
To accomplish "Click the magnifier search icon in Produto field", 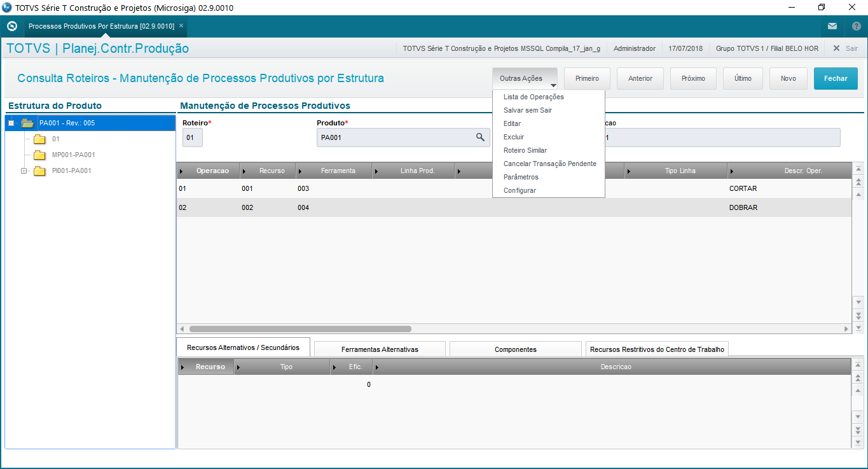I will (481, 137).
